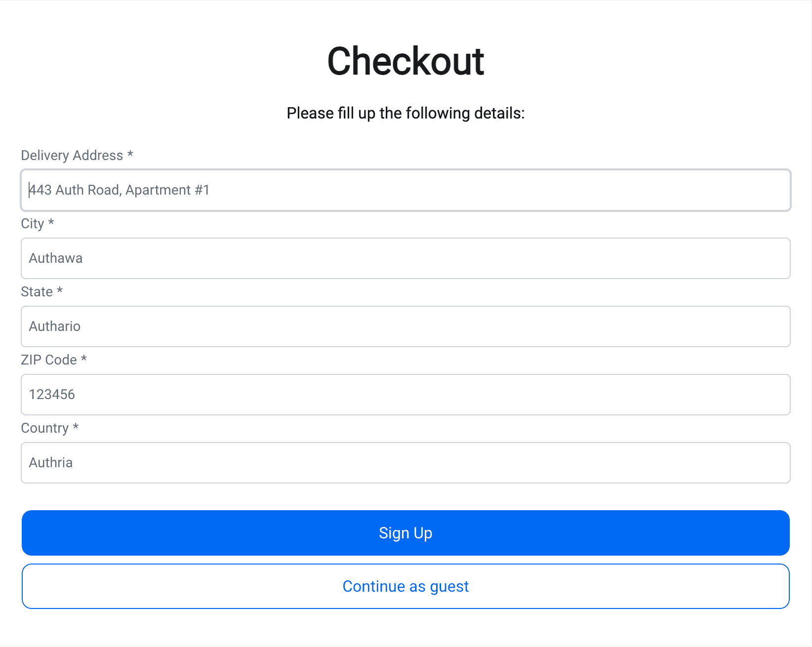The height and width of the screenshot is (647, 812).
Task: Click the required asterisk next to Country
Action: coord(76,428)
